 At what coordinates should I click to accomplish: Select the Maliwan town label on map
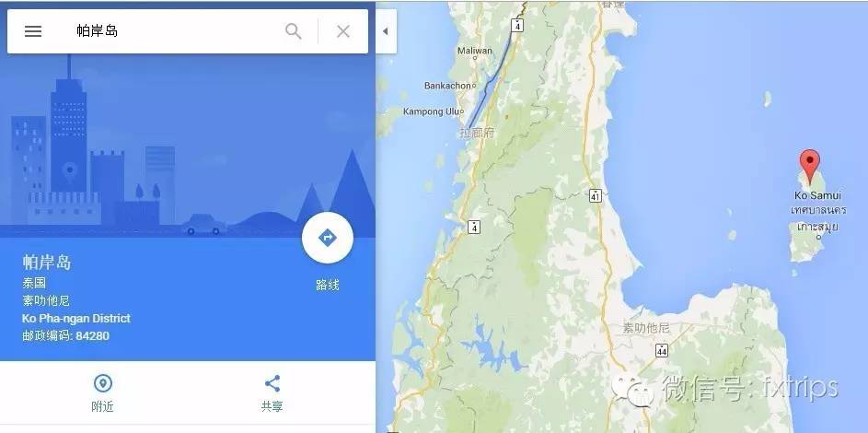click(x=474, y=51)
